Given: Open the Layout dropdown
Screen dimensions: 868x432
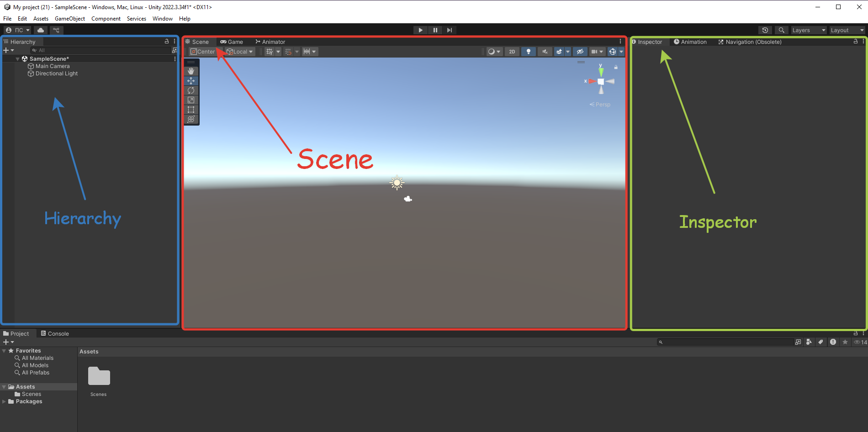Looking at the screenshot, I should pyautogui.click(x=847, y=30).
